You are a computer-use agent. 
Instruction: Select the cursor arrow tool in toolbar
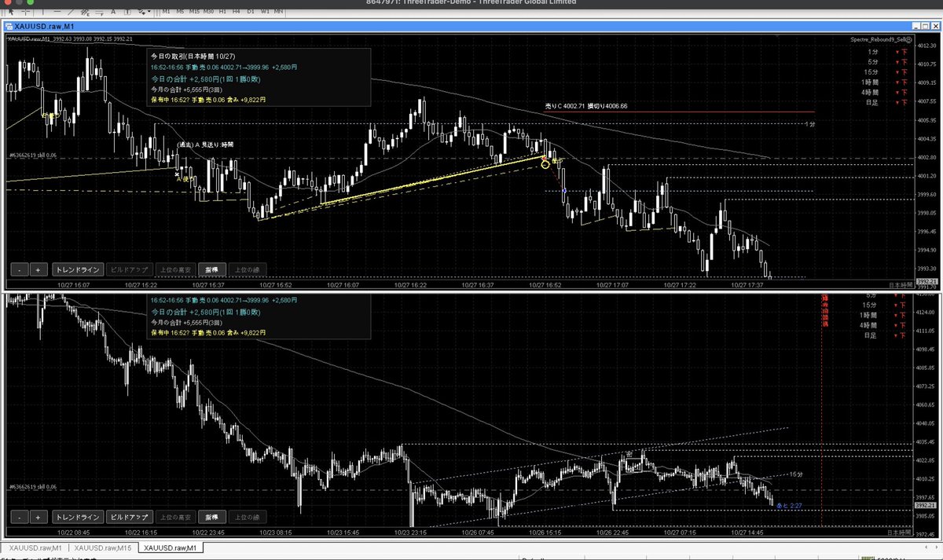click(x=11, y=12)
